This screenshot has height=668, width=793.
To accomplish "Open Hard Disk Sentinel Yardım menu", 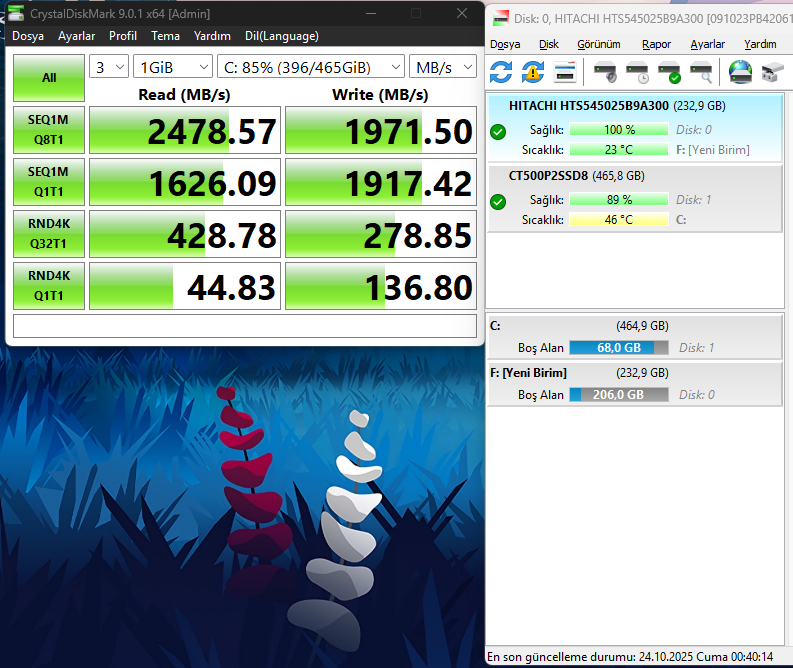I will click(760, 44).
